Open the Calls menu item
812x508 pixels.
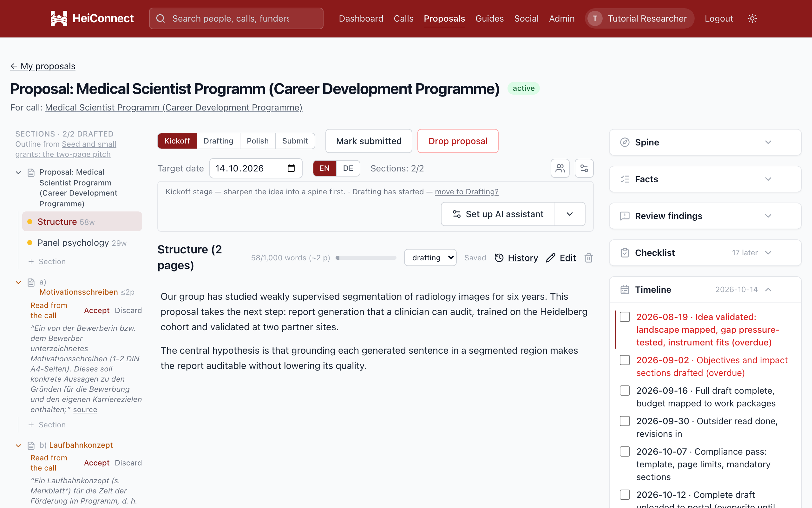tap(403, 18)
